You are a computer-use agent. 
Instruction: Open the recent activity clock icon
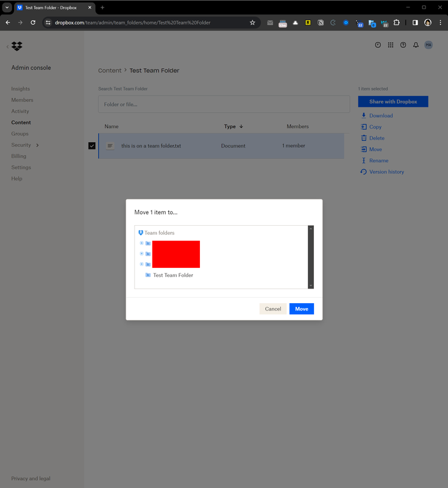[378, 45]
